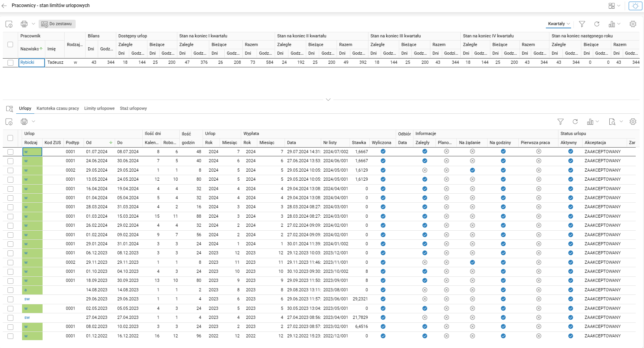Click the Zaległy cross icon for leave 29.05.2024
Viewport: 644px width, 348px height.
tap(425, 170)
